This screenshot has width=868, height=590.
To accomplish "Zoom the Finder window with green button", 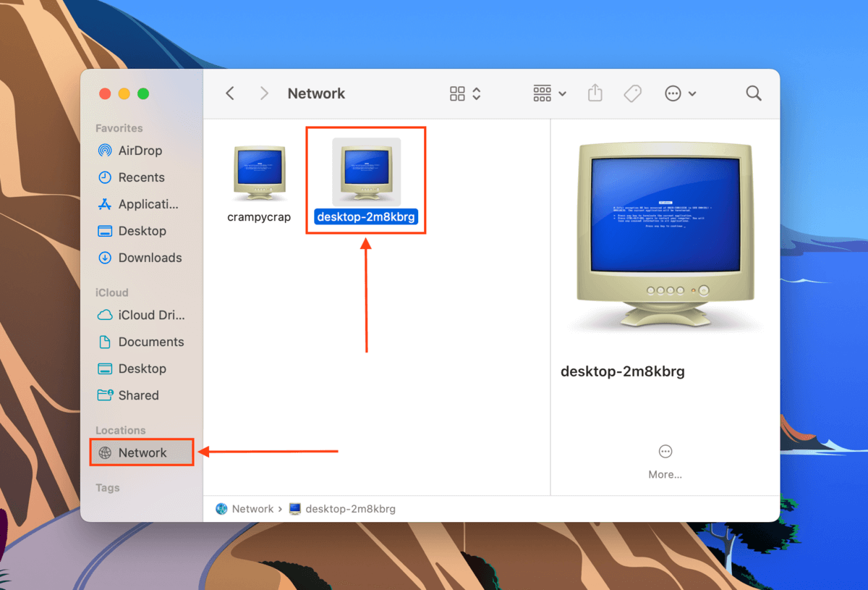I will click(143, 93).
